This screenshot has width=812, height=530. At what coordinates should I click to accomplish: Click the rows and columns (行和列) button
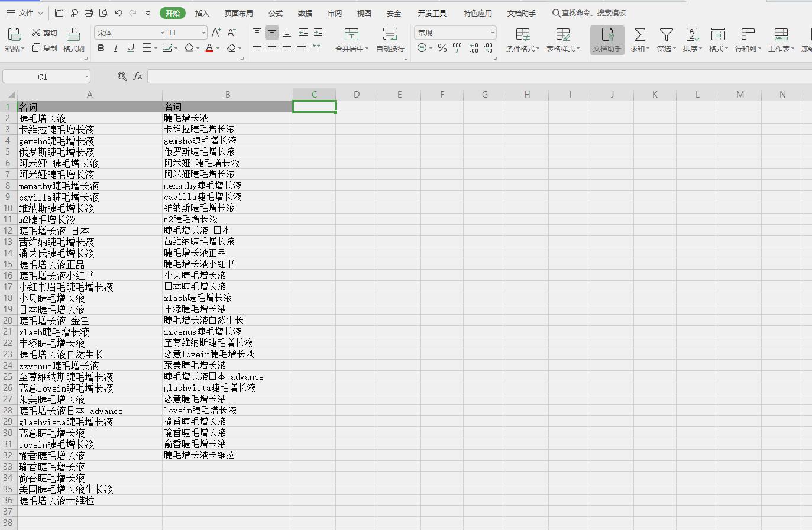(x=748, y=40)
